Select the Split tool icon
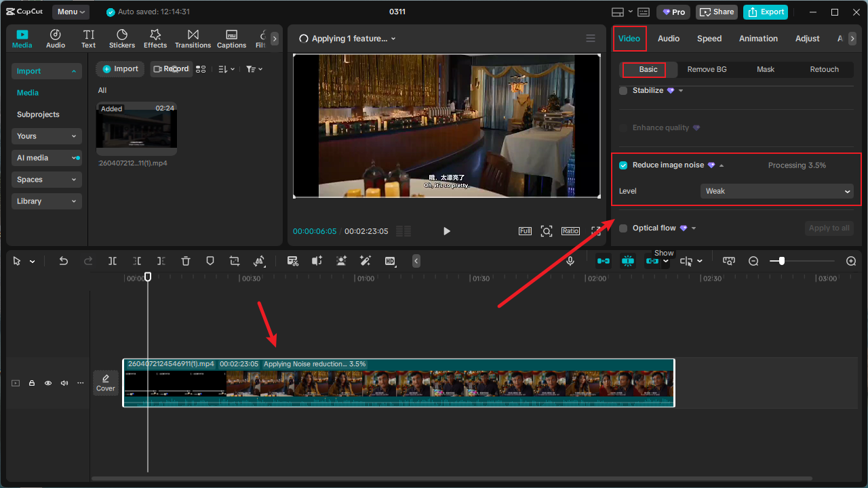 tap(112, 261)
